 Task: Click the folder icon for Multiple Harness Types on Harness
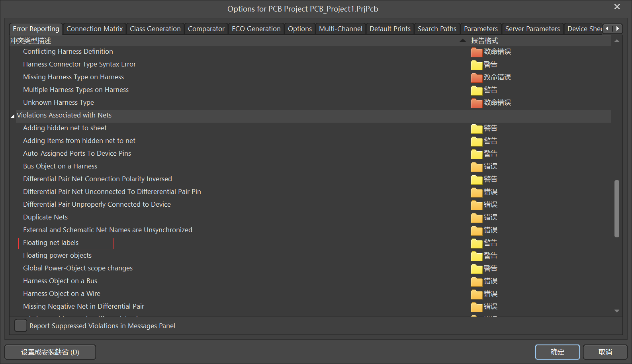point(476,90)
